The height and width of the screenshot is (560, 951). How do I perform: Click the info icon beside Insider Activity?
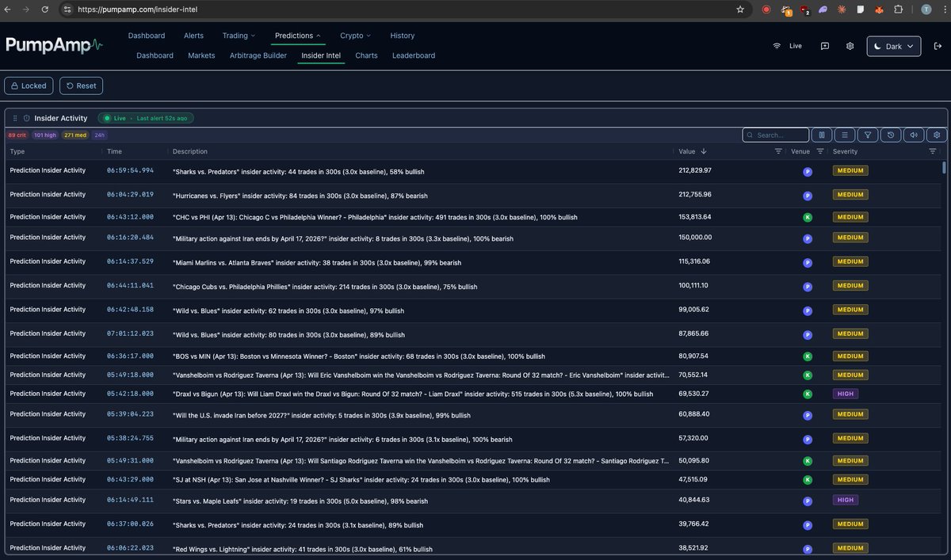coord(26,118)
